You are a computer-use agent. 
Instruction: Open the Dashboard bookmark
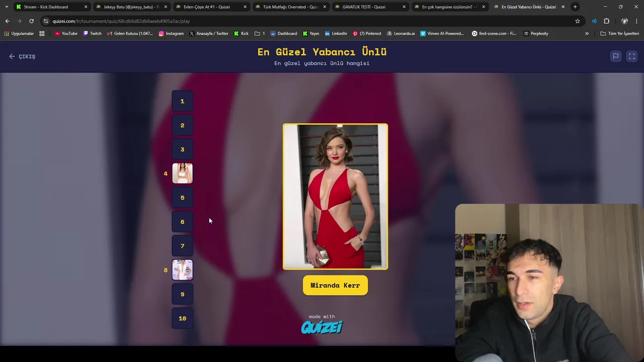(x=284, y=34)
